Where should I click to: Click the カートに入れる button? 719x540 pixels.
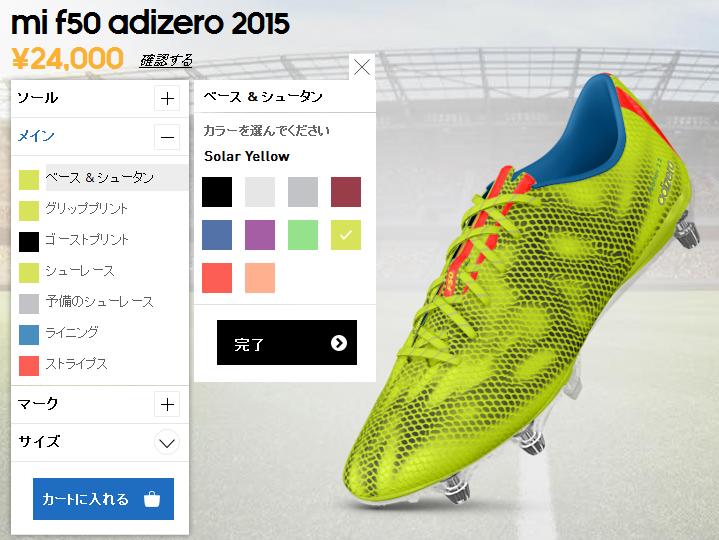click(x=103, y=499)
